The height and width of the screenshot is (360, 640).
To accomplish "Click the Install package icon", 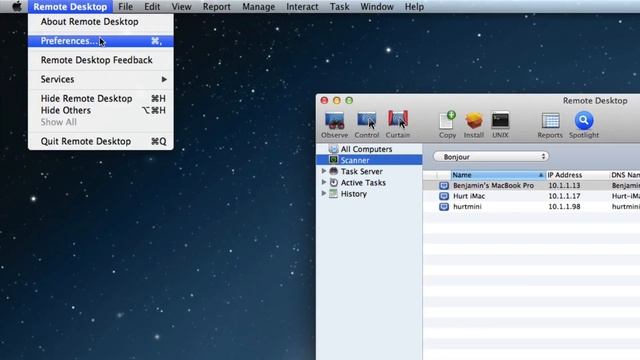I will [x=474, y=121].
